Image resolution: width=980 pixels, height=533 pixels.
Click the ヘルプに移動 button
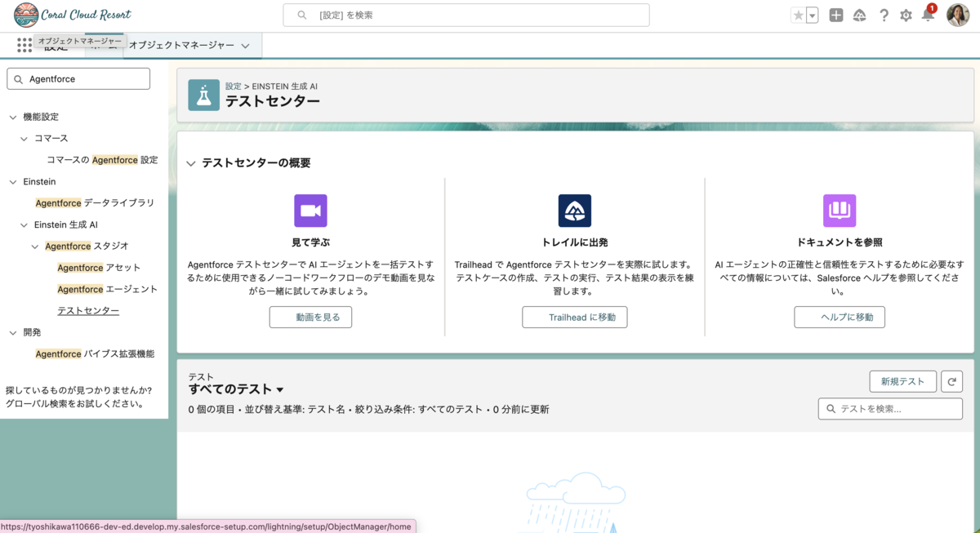(x=840, y=318)
